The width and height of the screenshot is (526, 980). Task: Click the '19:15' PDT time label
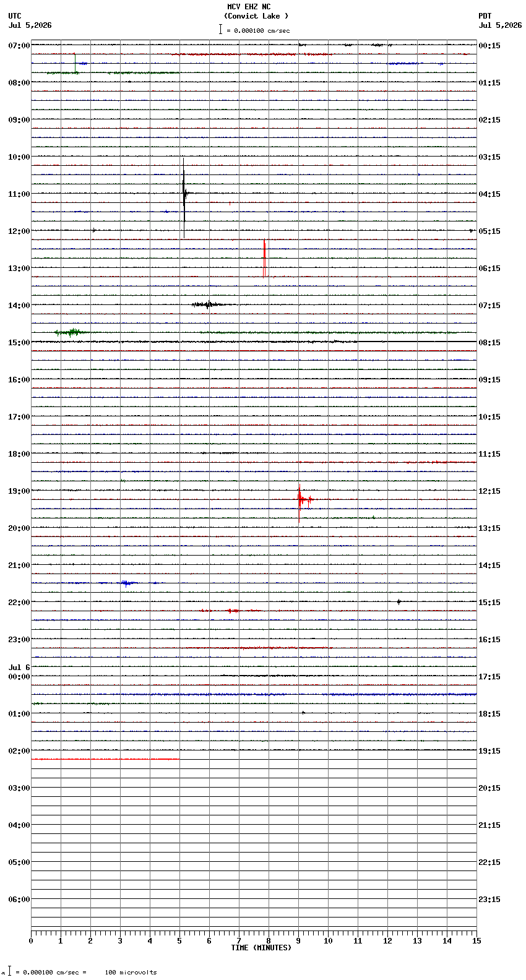pos(489,751)
